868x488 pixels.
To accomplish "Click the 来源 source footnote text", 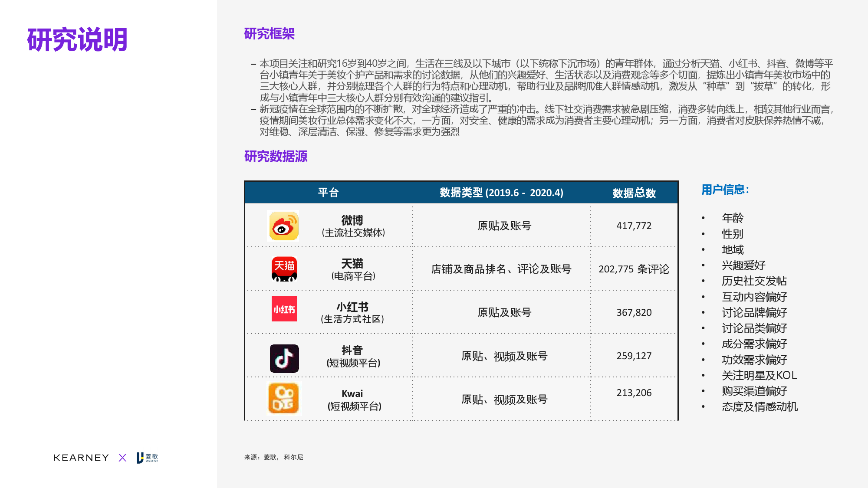I will pyautogui.click(x=273, y=457).
